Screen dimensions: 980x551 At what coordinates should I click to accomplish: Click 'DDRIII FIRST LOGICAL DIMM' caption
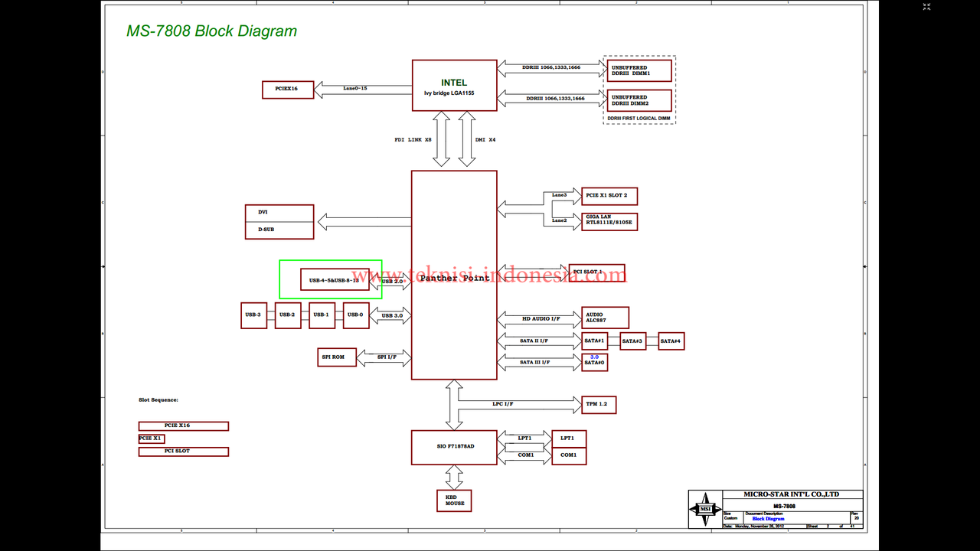[639, 119]
